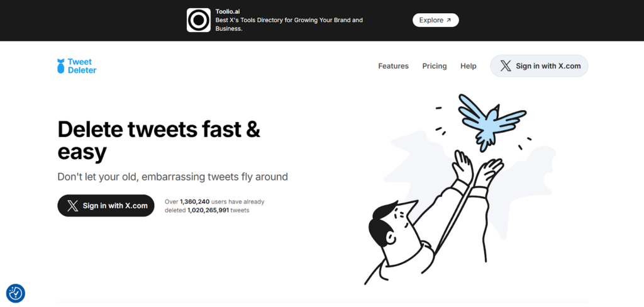Viewport: 644px width, 307px height.
Task: Click the X logo in header sign-in button
Action: [506, 66]
